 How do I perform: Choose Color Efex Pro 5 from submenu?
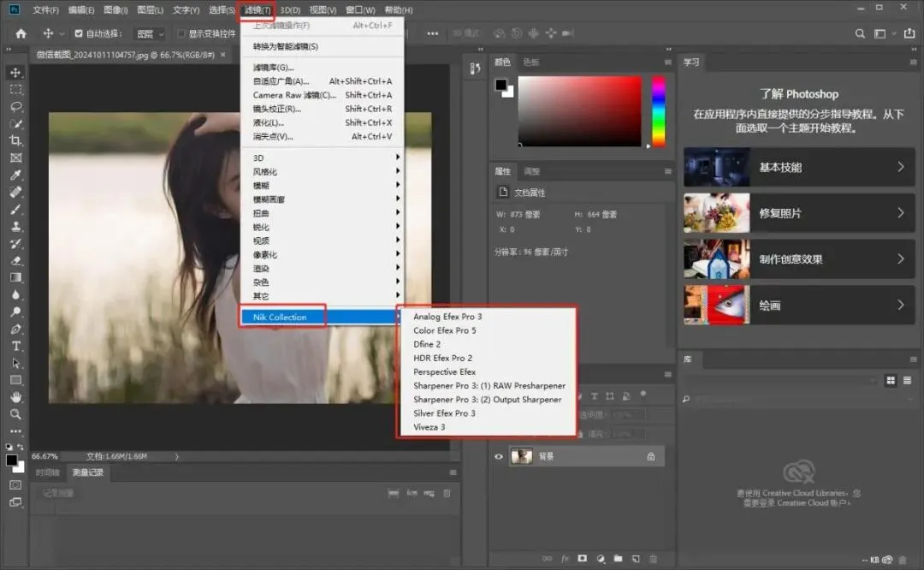point(445,330)
